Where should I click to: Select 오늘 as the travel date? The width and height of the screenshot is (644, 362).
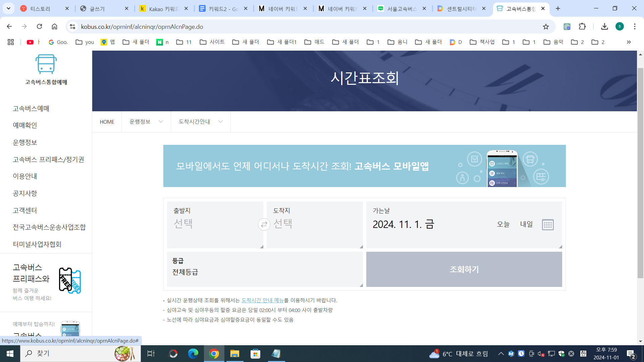pos(503,224)
